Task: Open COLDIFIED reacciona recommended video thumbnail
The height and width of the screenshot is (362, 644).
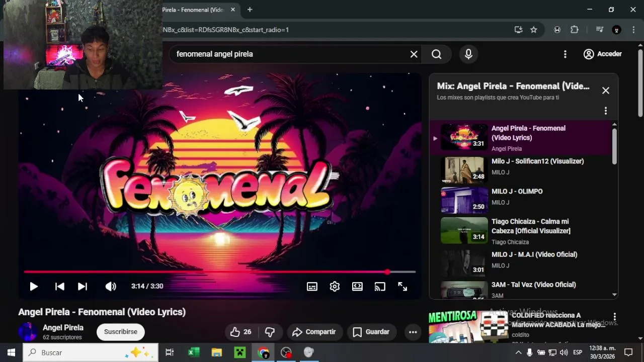Action: click(x=469, y=327)
